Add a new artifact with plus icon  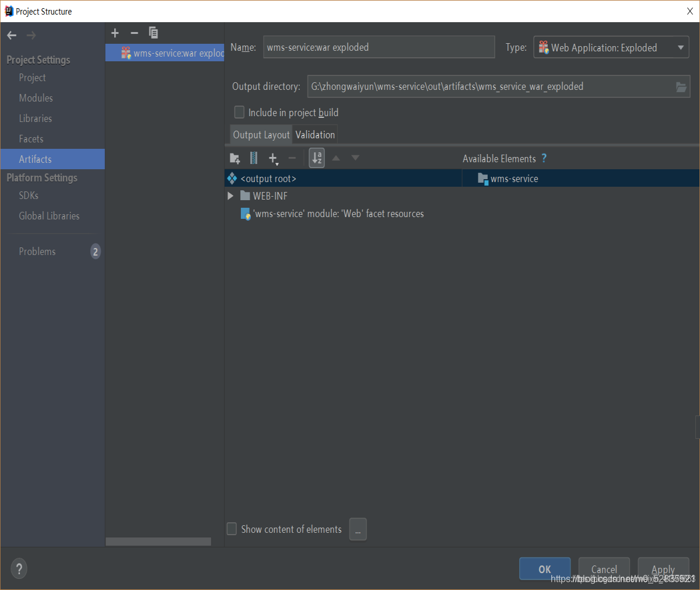[115, 33]
